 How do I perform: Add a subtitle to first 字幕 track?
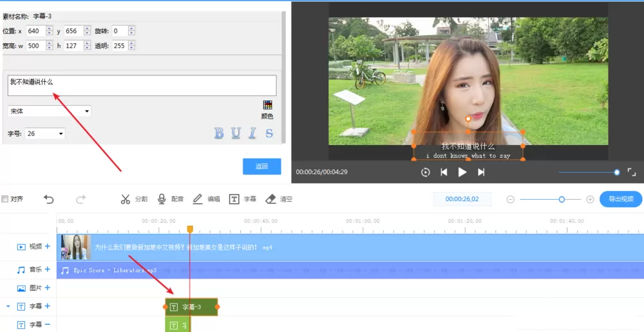click(48, 306)
